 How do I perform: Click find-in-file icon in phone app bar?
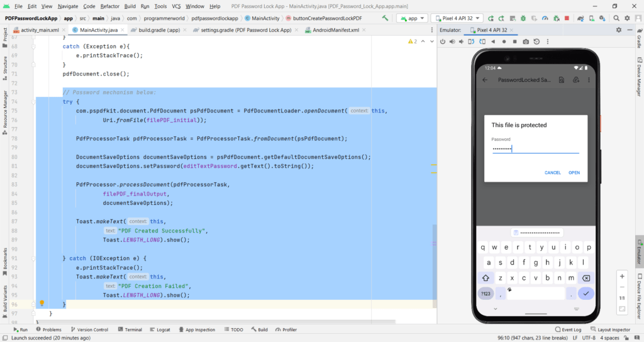point(562,80)
